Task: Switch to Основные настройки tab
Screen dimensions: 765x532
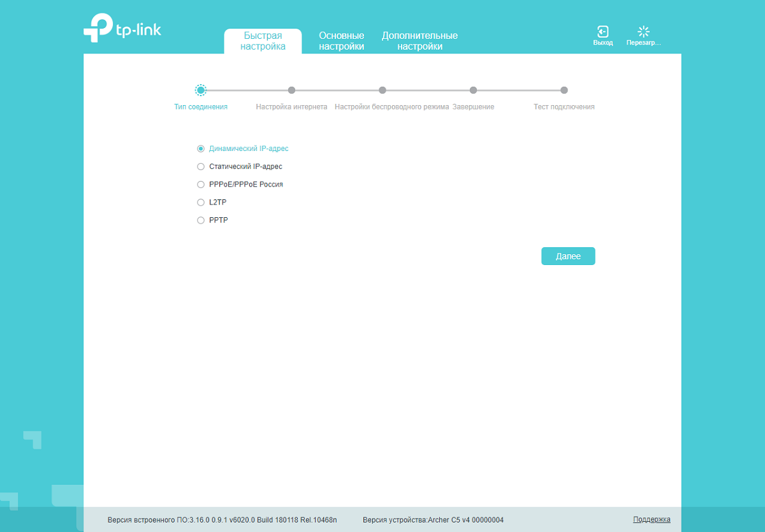Action: pos(342,41)
